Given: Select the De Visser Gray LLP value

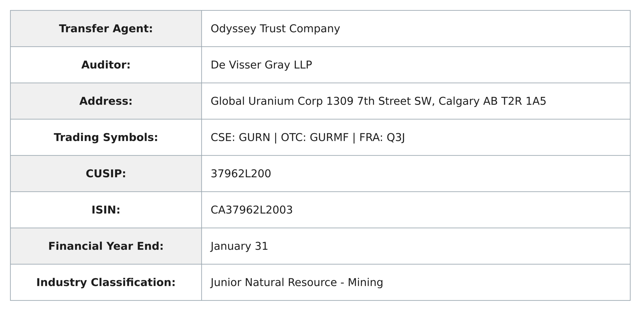Looking at the screenshot, I should [261, 65].
